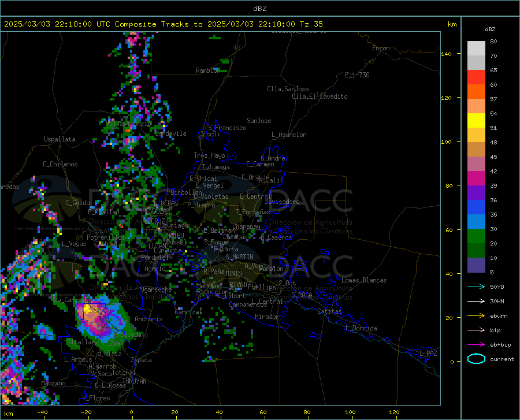Click the L_PAZ map label
Viewport: 520px width, 420px height.
[428, 354]
